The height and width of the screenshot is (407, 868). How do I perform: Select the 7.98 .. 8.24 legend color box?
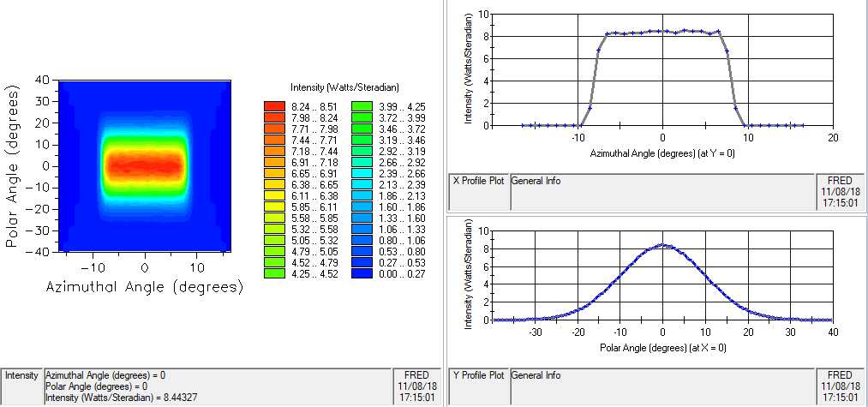pyautogui.click(x=273, y=117)
